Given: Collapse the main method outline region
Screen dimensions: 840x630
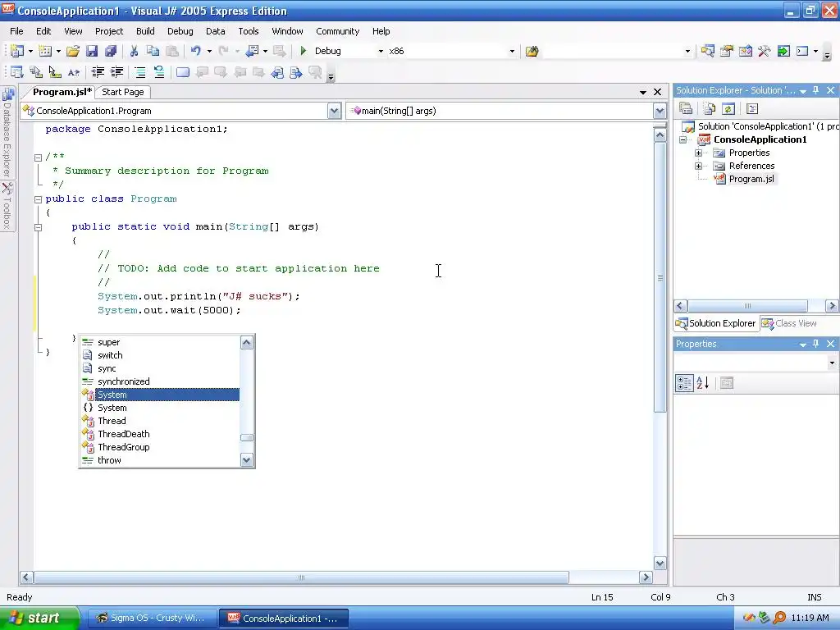Looking at the screenshot, I should click(38, 227).
